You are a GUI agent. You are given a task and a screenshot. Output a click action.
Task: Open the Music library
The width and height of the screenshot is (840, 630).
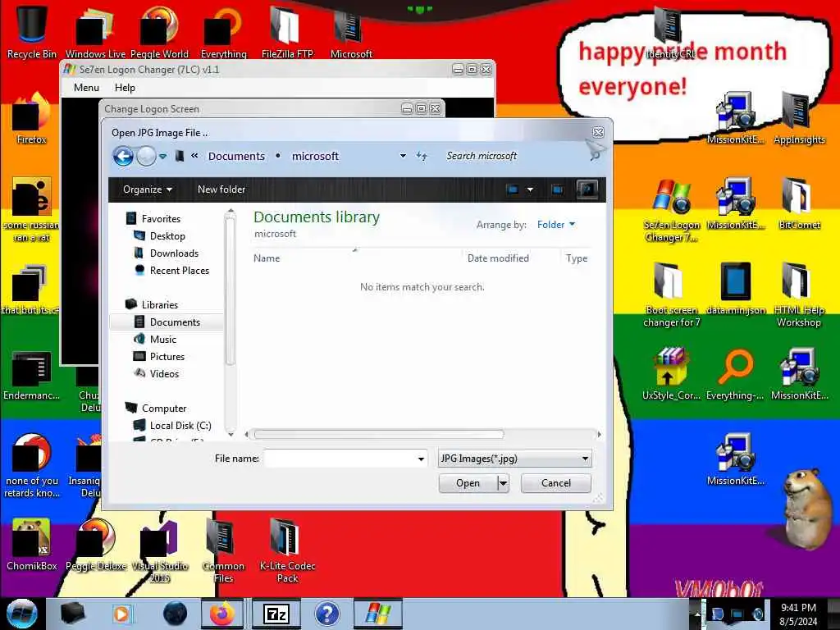coord(163,339)
